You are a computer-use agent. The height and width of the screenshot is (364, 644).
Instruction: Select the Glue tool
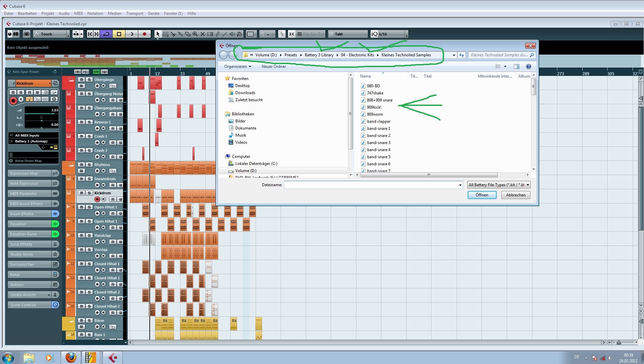pyautogui.click(x=180, y=34)
